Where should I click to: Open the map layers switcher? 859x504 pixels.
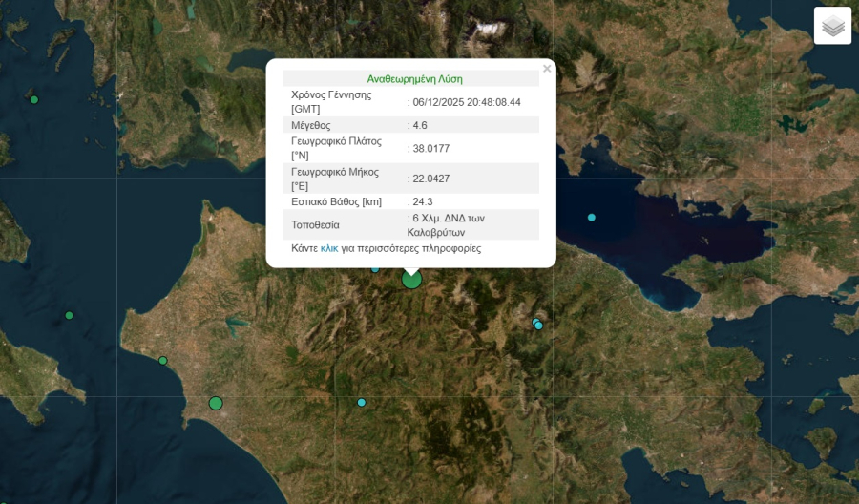(832, 26)
